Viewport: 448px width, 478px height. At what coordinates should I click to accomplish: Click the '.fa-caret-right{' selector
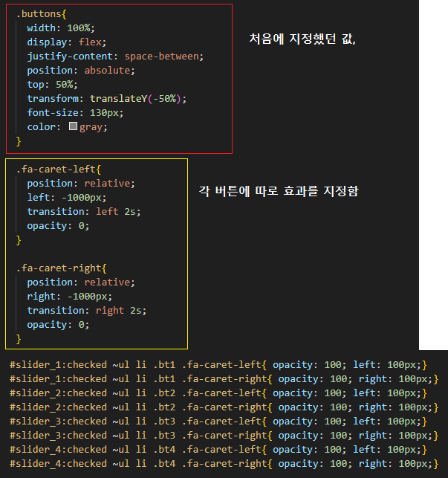click(61, 268)
